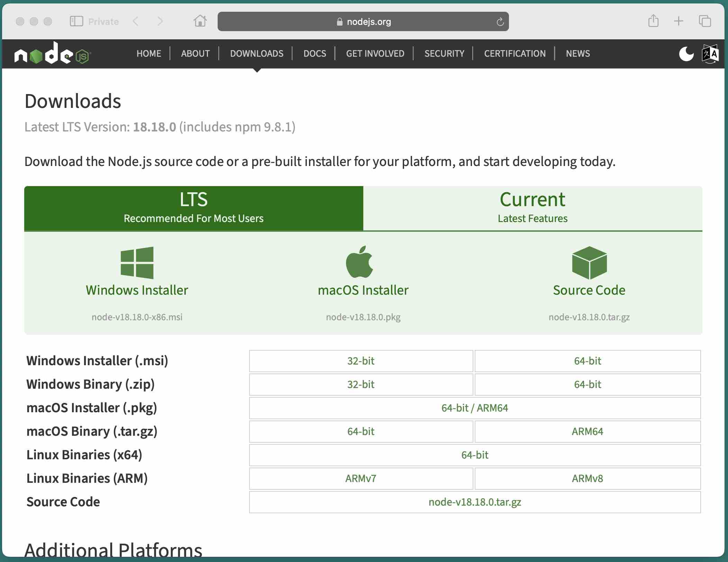728x562 pixels.
Task: Download 64-bit Windows Installer (.msi)
Action: [x=588, y=361]
